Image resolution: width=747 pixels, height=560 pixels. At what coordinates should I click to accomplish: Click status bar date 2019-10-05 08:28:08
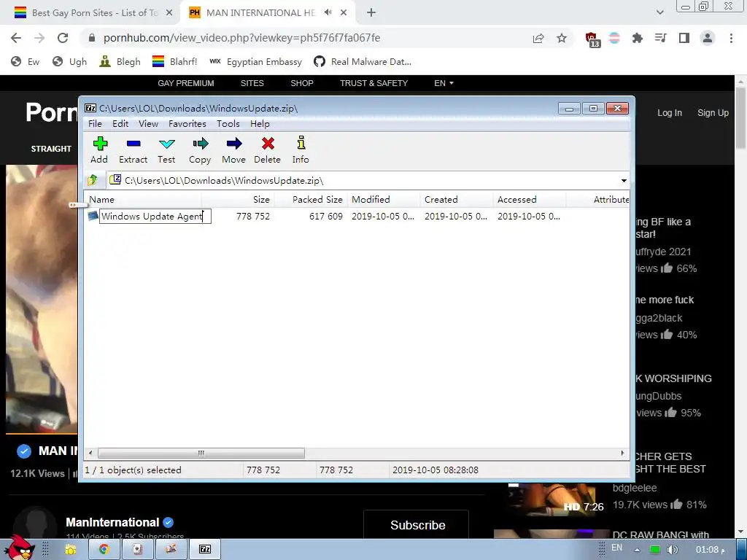pos(435,470)
